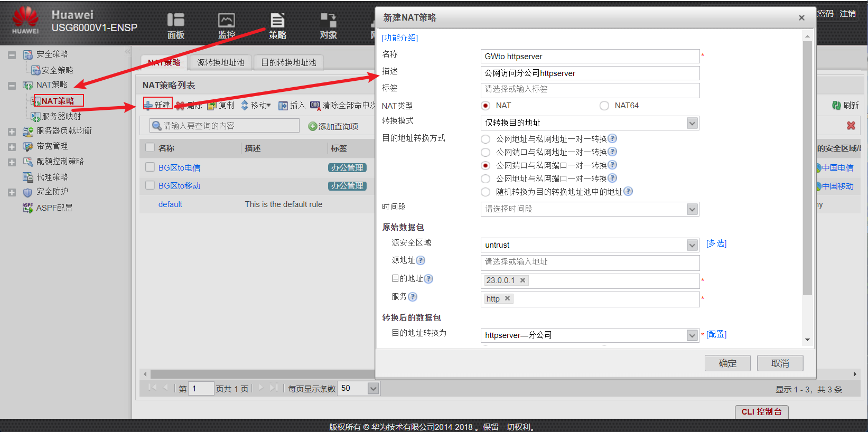This screenshot has width=868, height=432.
Task: Click the Huawei logo
Action: tap(25, 21)
